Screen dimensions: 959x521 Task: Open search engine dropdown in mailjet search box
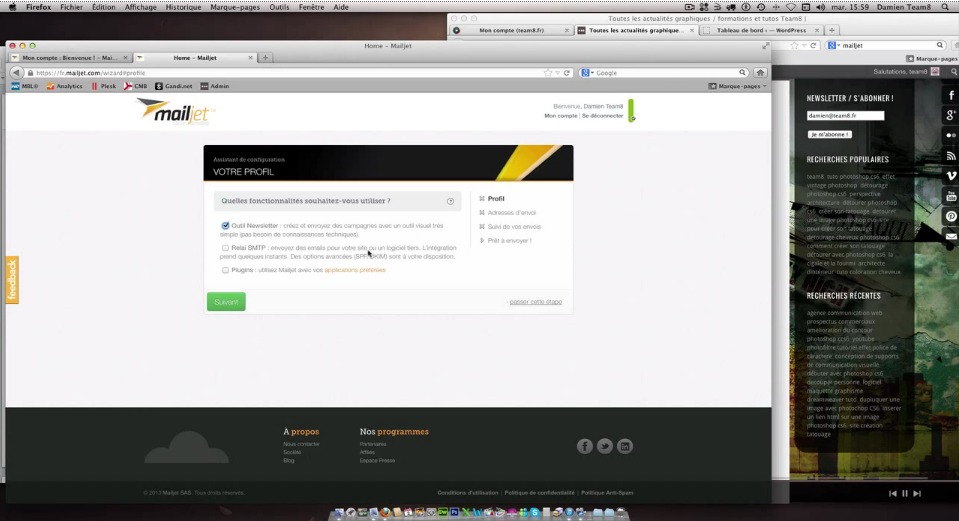click(833, 45)
